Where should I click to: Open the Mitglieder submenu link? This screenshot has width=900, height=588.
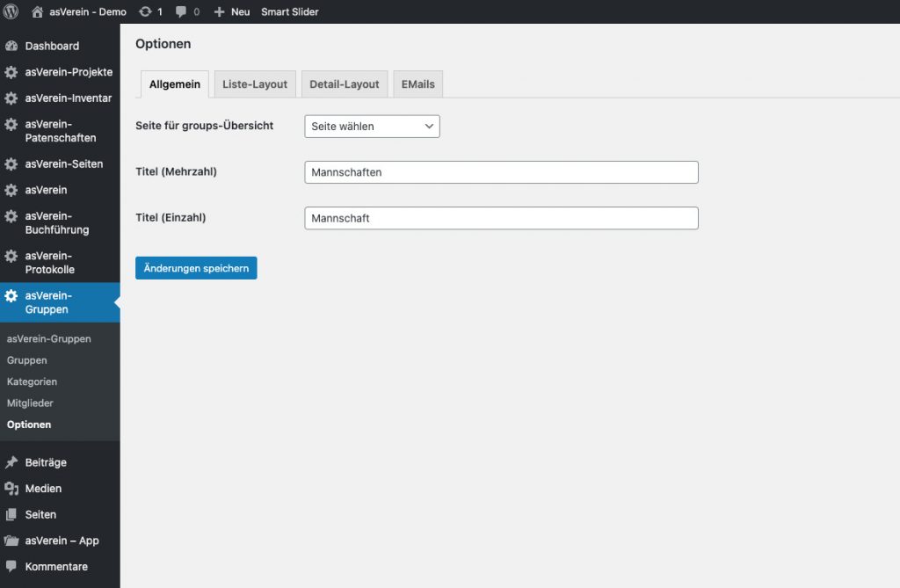30,403
